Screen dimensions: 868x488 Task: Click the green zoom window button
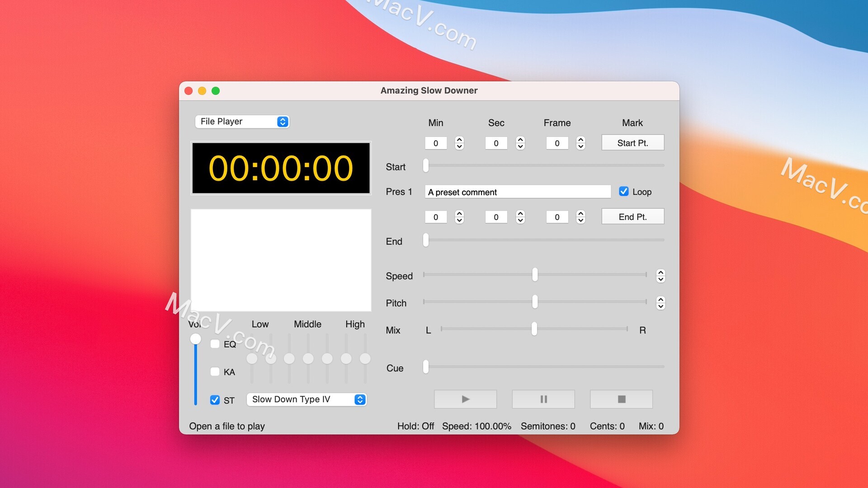[x=216, y=91]
